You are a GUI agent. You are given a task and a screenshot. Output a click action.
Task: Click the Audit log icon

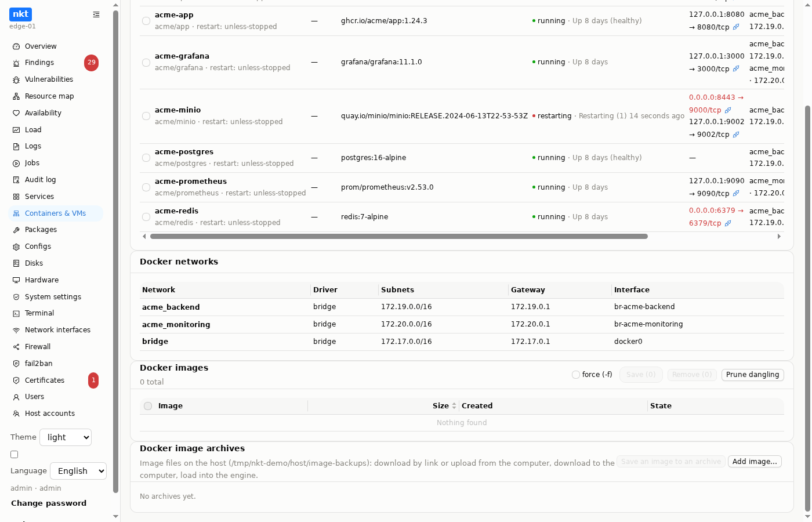pos(16,180)
